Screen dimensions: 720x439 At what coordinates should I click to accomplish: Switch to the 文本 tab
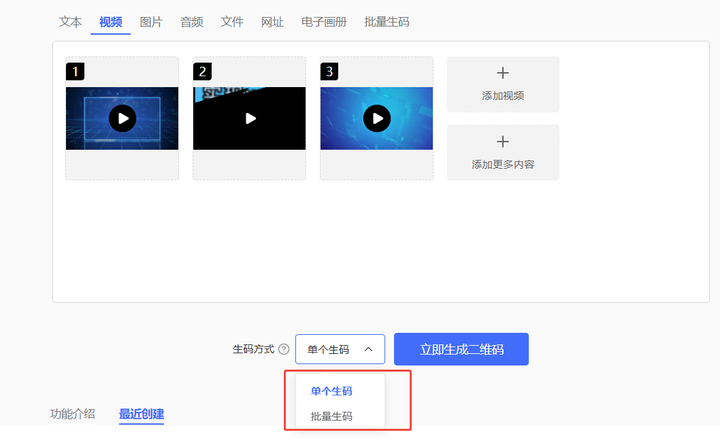click(x=70, y=21)
